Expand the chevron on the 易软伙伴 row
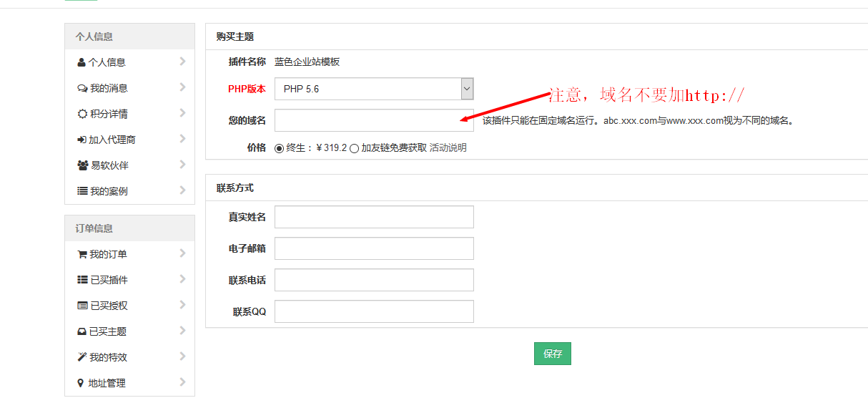Image resolution: width=868 pixels, height=398 pixels. tap(183, 165)
